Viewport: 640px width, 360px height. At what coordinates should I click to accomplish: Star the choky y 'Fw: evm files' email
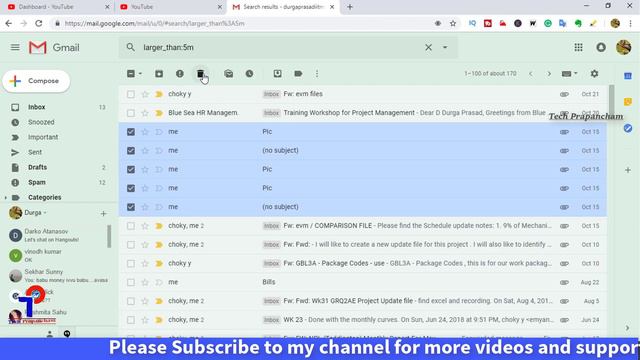pyautogui.click(x=145, y=94)
